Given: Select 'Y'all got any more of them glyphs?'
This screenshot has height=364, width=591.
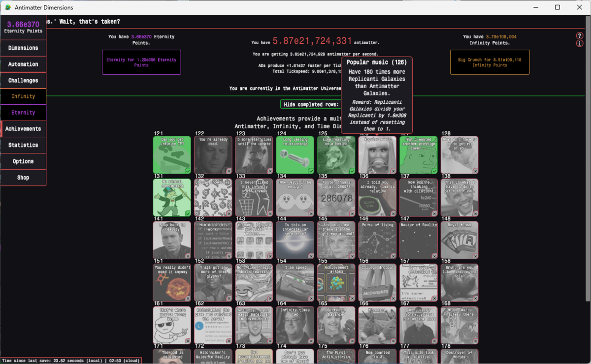Looking at the screenshot, I should click(x=213, y=283).
